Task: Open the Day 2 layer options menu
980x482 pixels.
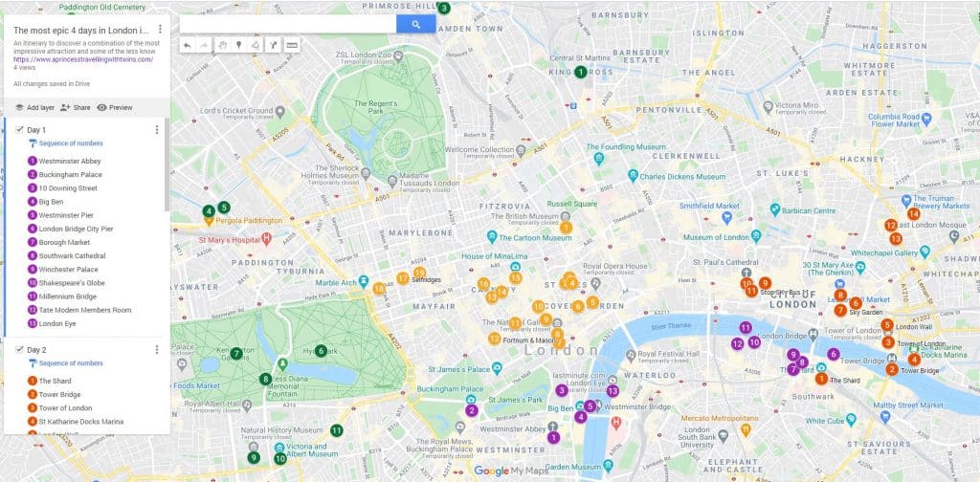Action: tap(157, 350)
